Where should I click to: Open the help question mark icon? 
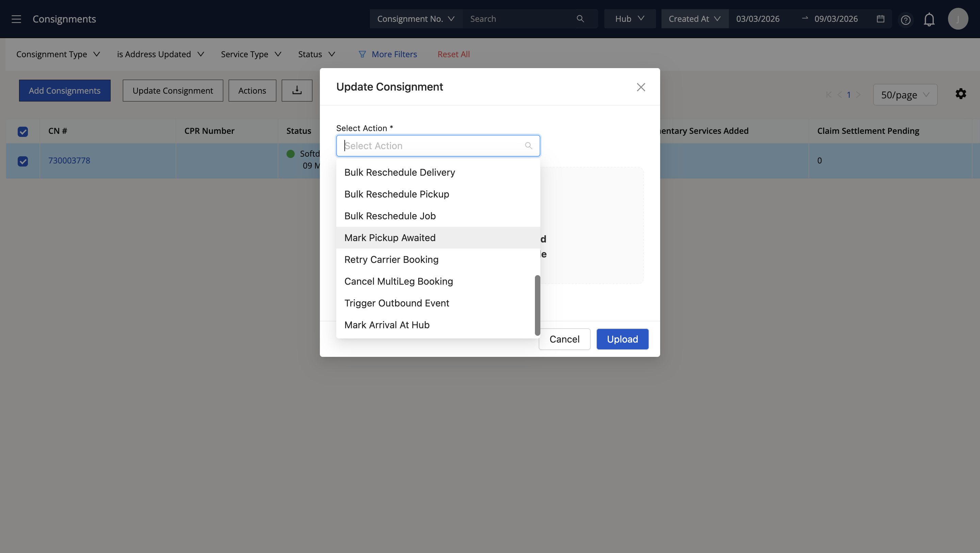905,20
